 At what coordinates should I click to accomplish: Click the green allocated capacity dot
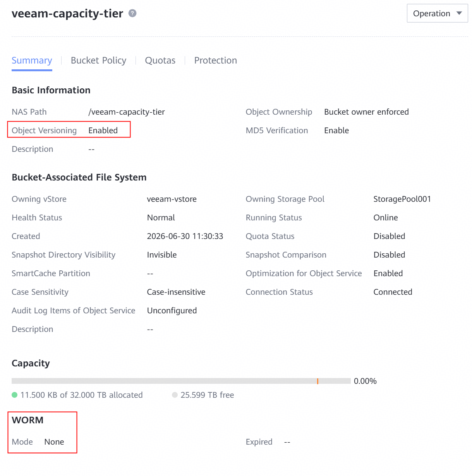[15, 395]
